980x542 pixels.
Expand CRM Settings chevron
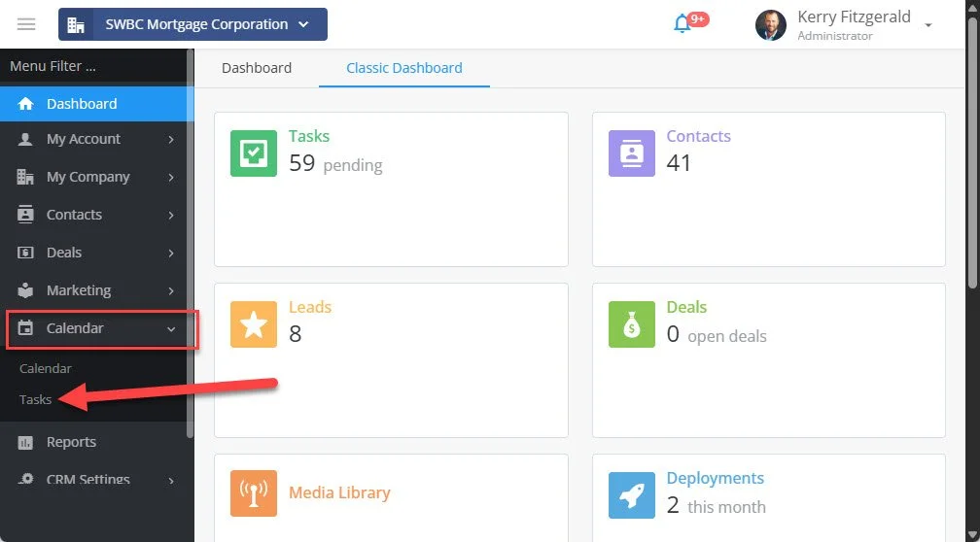(x=171, y=480)
